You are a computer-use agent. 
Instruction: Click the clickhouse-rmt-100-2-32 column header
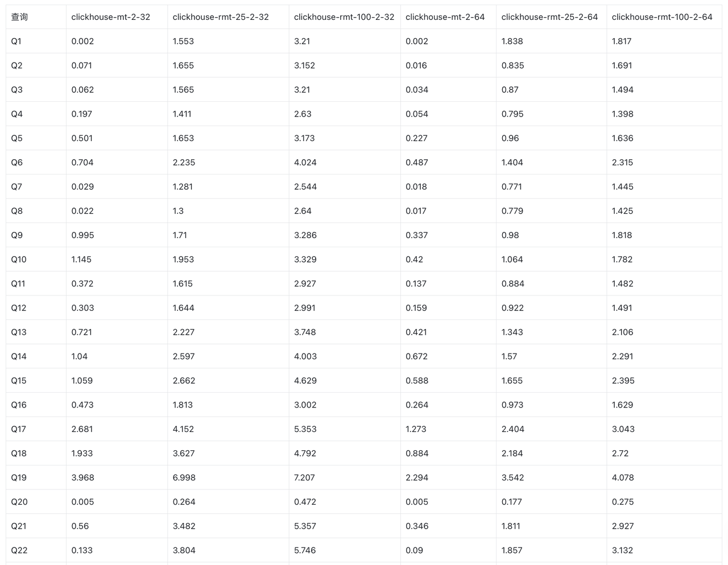(x=344, y=17)
